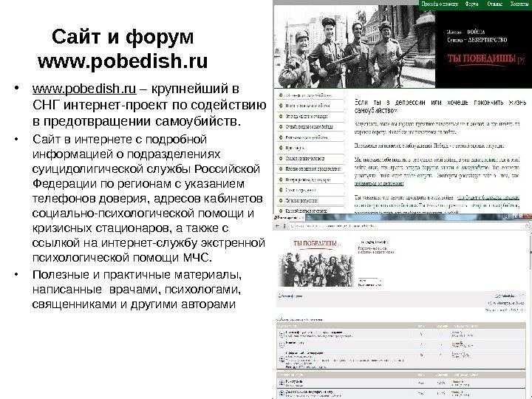This screenshot has height=399, width=532.
Task: Open the www.pobedish.ru hyperlink in slide text
Action: click(84, 89)
